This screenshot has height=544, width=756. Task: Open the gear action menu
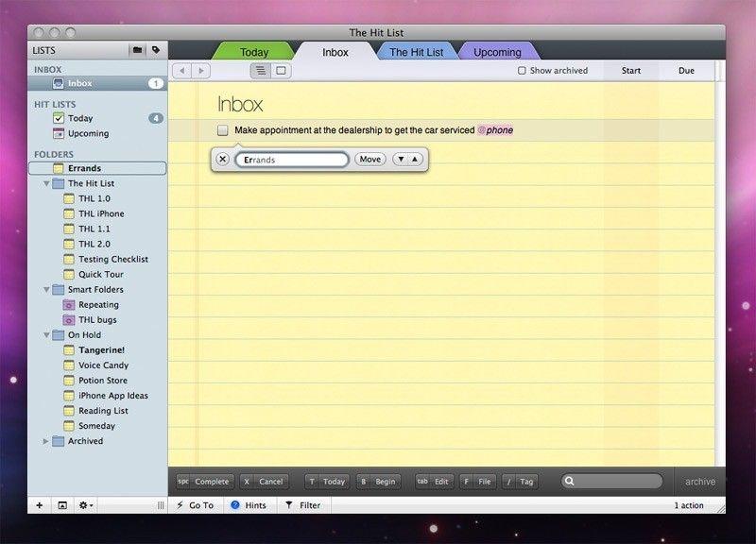[x=85, y=505]
